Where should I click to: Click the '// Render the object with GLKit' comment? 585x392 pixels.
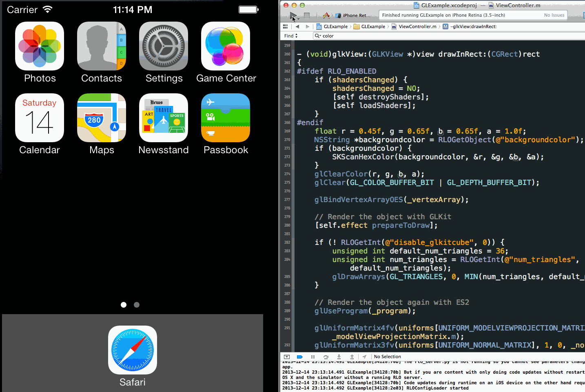click(x=383, y=217)
